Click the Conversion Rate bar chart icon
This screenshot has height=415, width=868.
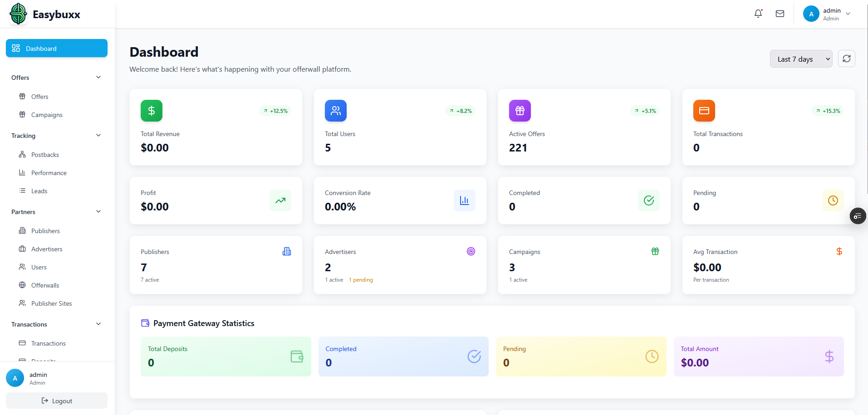coord(464,200)
